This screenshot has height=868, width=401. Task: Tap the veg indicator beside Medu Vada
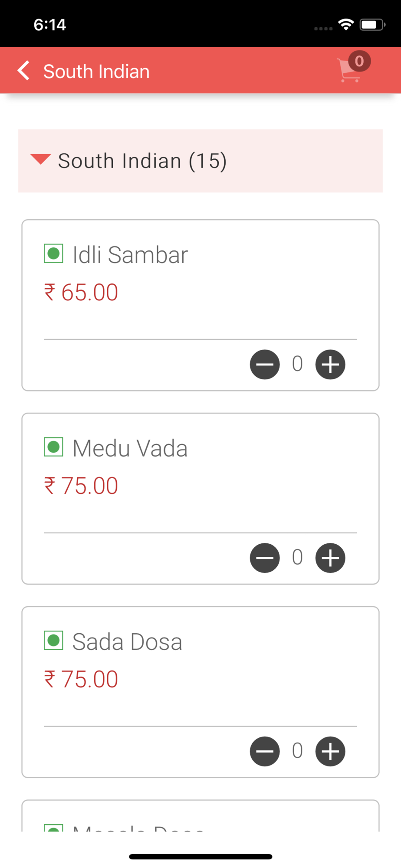click(53, 447)
